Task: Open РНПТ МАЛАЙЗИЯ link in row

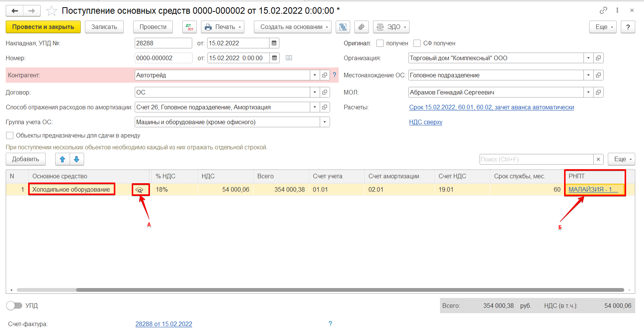Action: (593, 190)
